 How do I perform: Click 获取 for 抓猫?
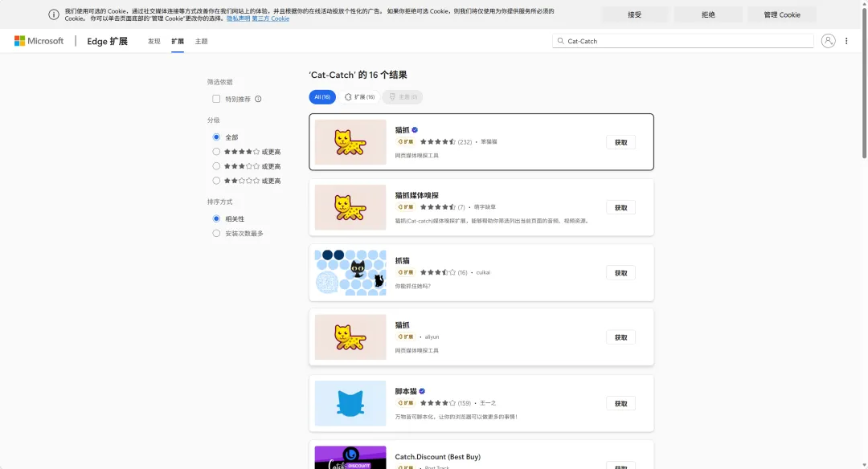(620, 273)
